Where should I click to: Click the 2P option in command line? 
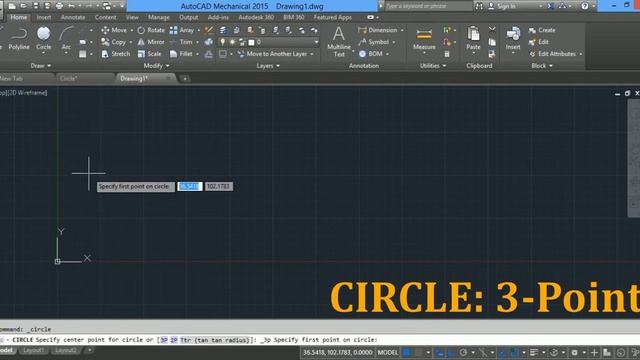click(x=173, y=340)
